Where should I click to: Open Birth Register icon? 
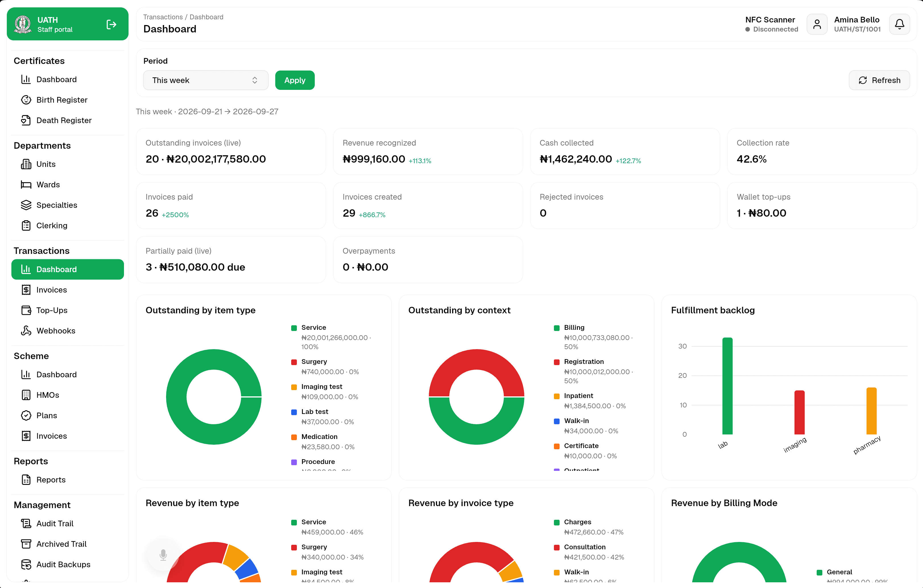coord(26,100)
